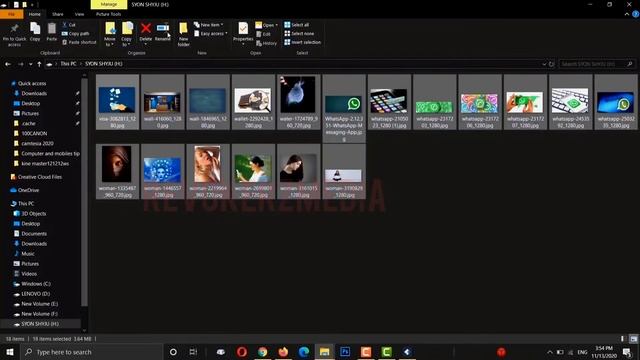The width and height of the screenshot is (640, 360).
Task: Click the Edit command in ribbon
Action: coord(263,34)
